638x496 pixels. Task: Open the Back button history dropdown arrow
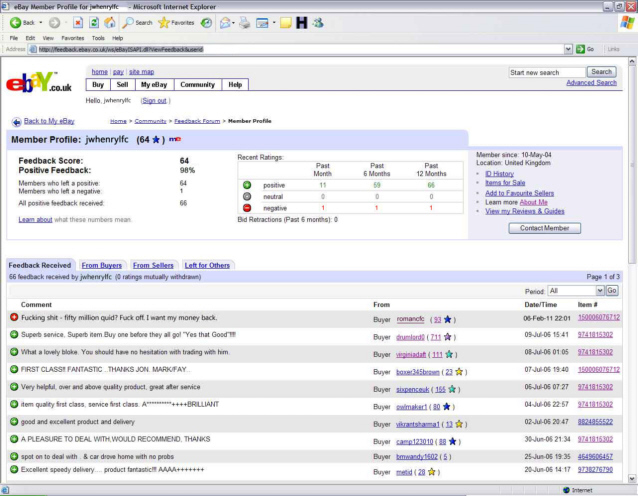[41, 23]
